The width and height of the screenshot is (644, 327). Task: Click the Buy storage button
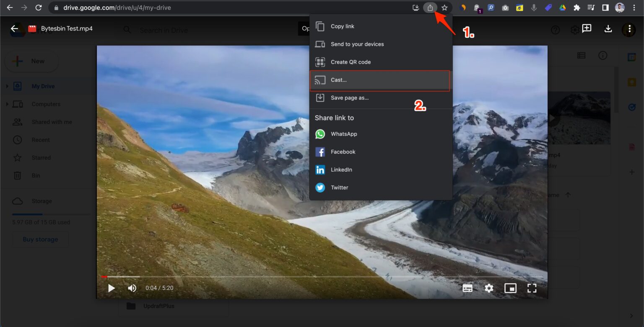click(40, 239)
